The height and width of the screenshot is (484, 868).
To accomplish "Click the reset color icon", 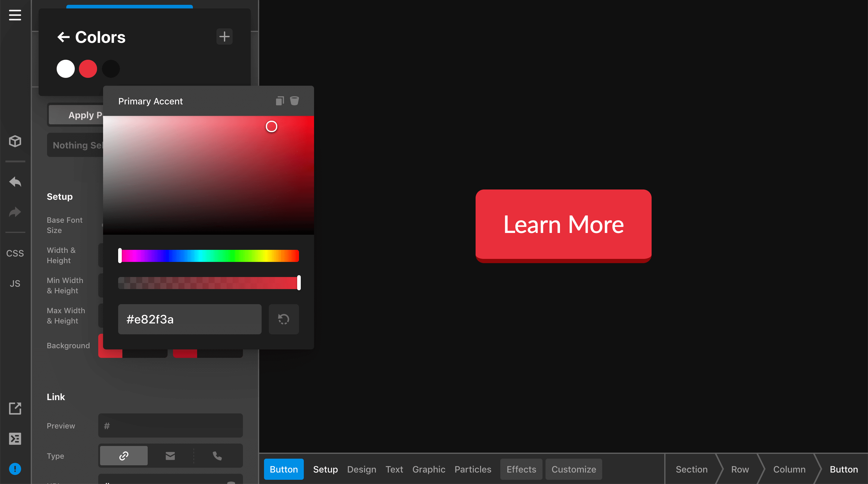I will [283, 319].
